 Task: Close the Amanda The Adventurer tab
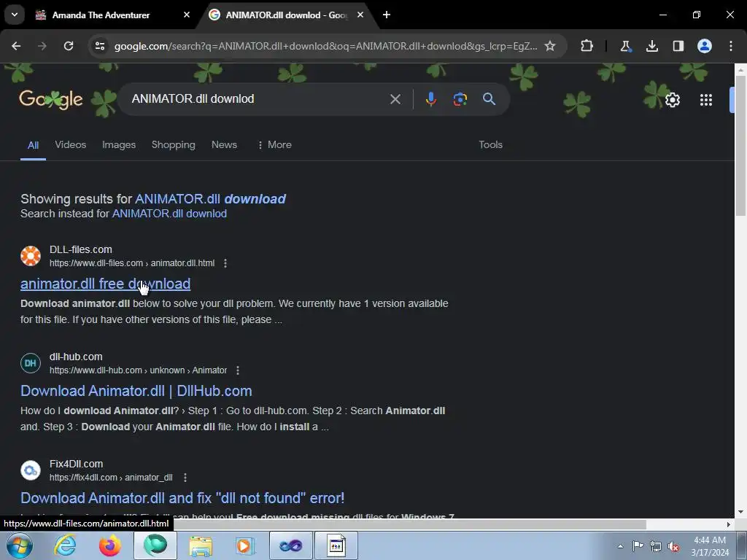coord(187,15)
